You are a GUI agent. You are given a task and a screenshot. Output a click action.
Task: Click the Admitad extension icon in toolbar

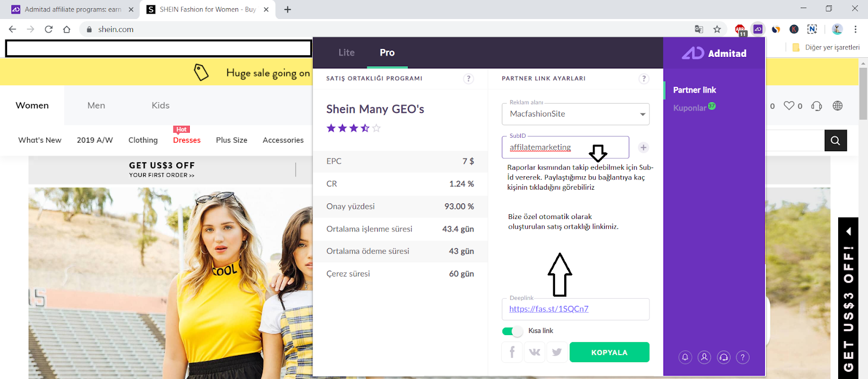click(x=758, y=29)
